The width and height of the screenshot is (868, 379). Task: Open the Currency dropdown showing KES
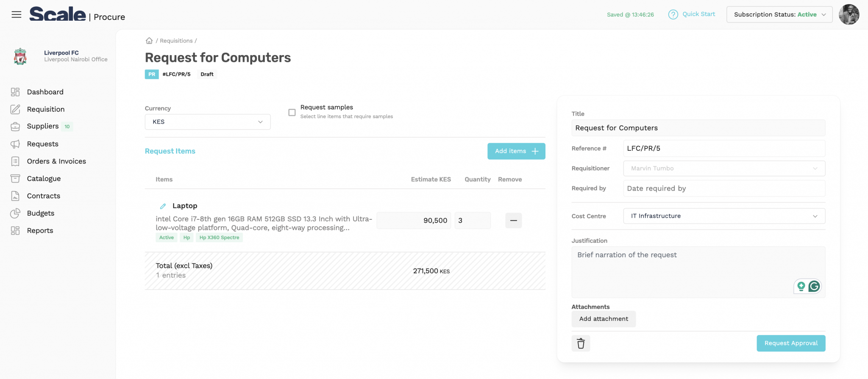(207, 122)
